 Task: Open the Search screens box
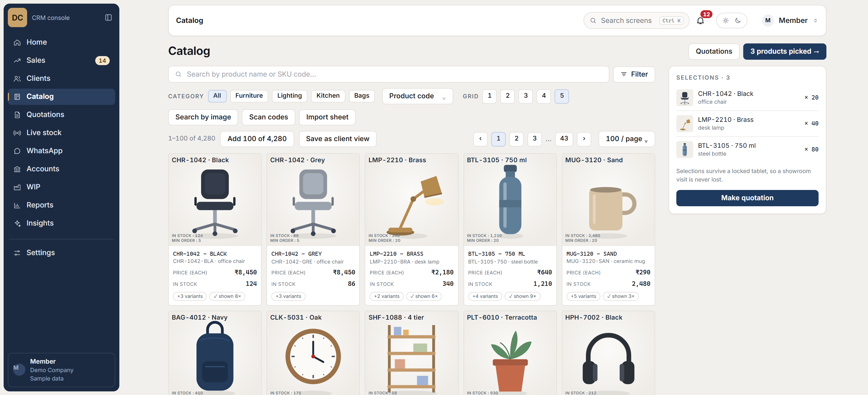click(636, 21)
